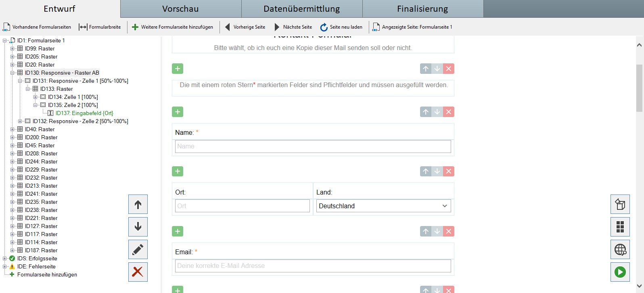
Task: Add element with green plus above Name field
Action: pos(178,112)
